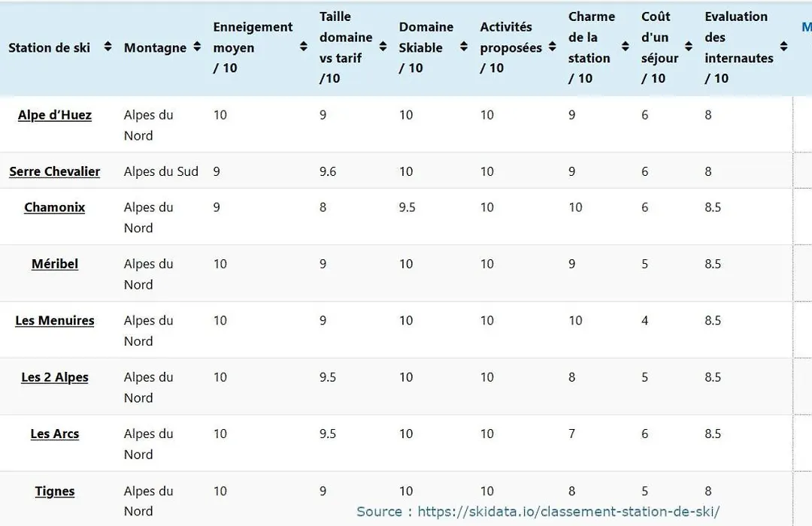The width and height of the screenshot is (812, 526).
Task: Click Coût d'un séjour sort icon
Action: coord(688,47)
